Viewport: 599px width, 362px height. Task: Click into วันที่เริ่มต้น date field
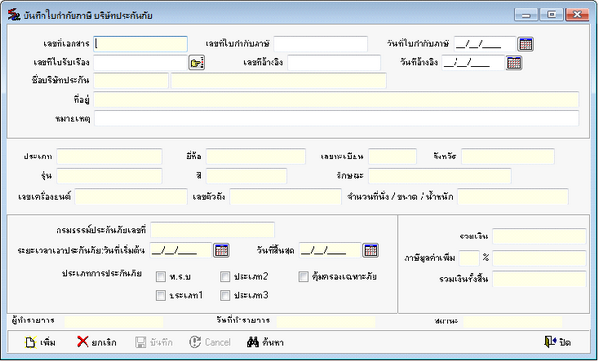(x=181, y=250)
